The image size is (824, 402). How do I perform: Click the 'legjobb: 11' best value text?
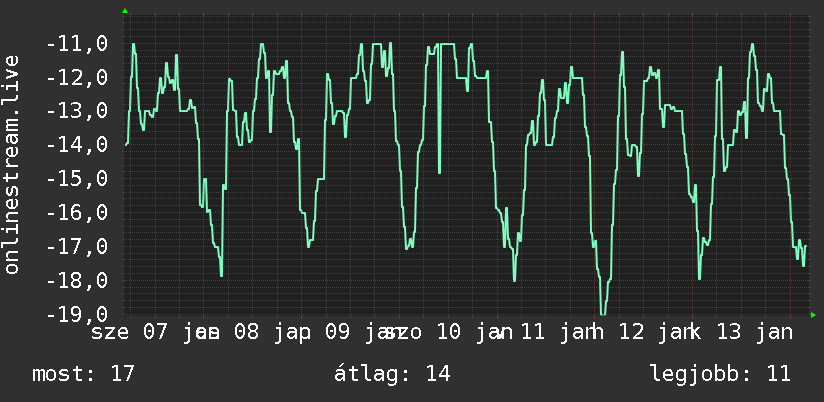[x=720, y=374]
